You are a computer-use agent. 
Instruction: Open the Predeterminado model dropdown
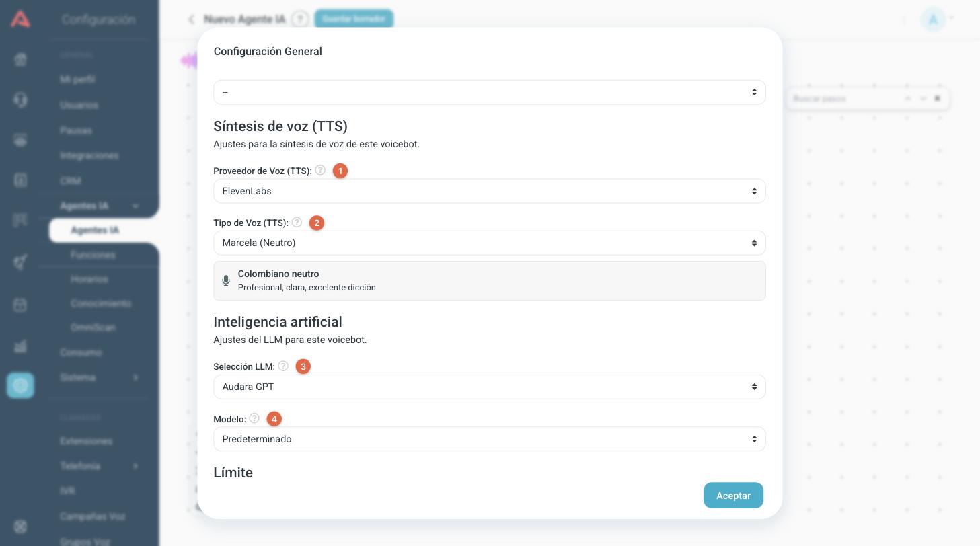coord(490,439)
